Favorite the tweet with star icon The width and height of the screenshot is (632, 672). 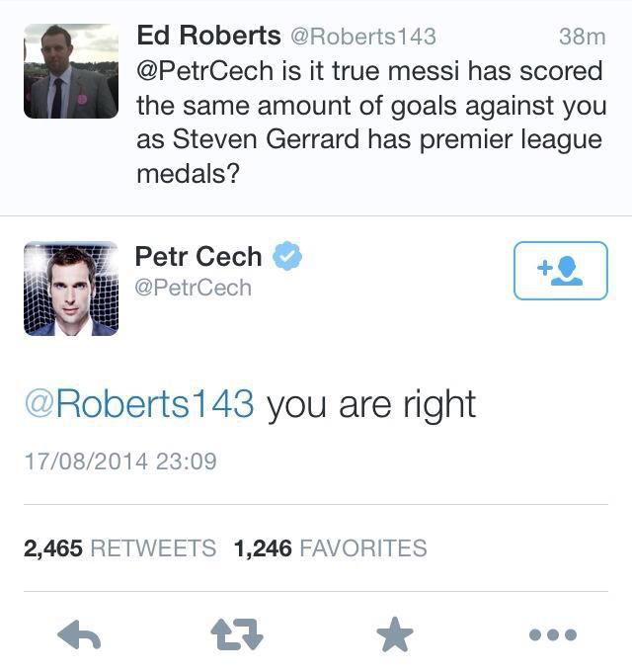tap(395, 635)
